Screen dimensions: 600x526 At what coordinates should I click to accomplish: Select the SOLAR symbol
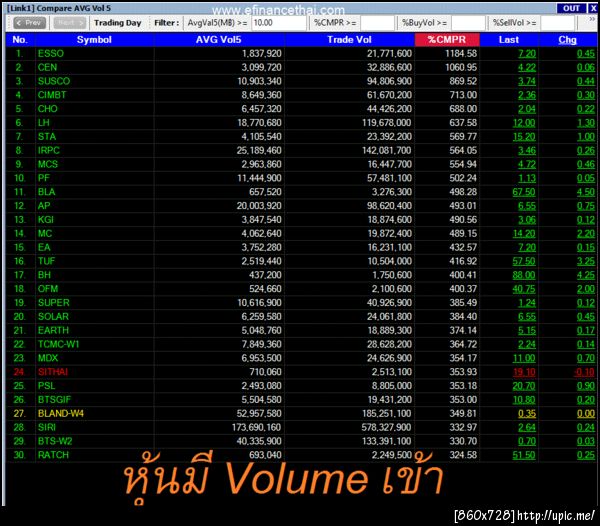[x=53, y=317]
